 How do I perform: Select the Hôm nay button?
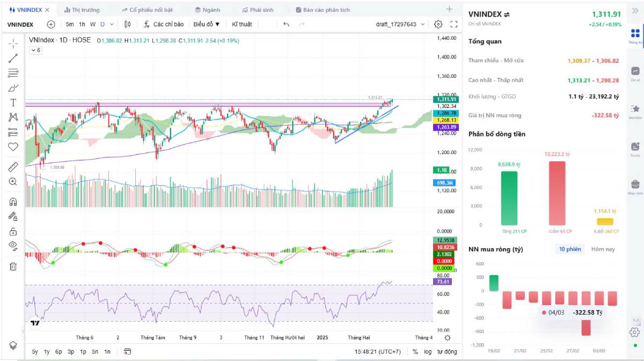click(603, 249)
